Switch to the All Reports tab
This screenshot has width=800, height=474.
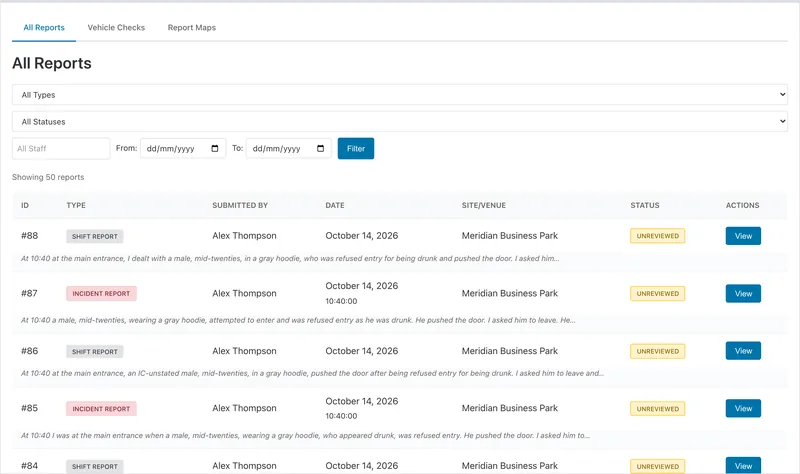(44, 28)
